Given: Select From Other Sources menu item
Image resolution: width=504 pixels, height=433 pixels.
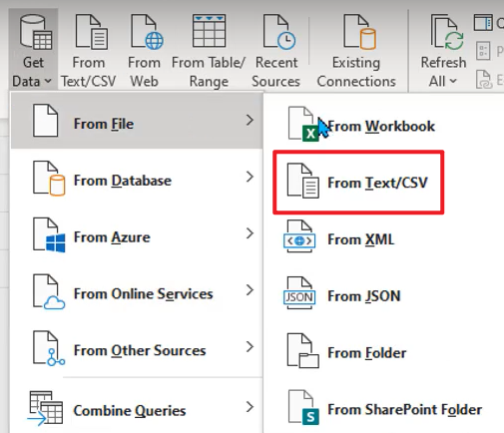Looking at the screenshot, I should pyautogui.click(x=137, y=347).
